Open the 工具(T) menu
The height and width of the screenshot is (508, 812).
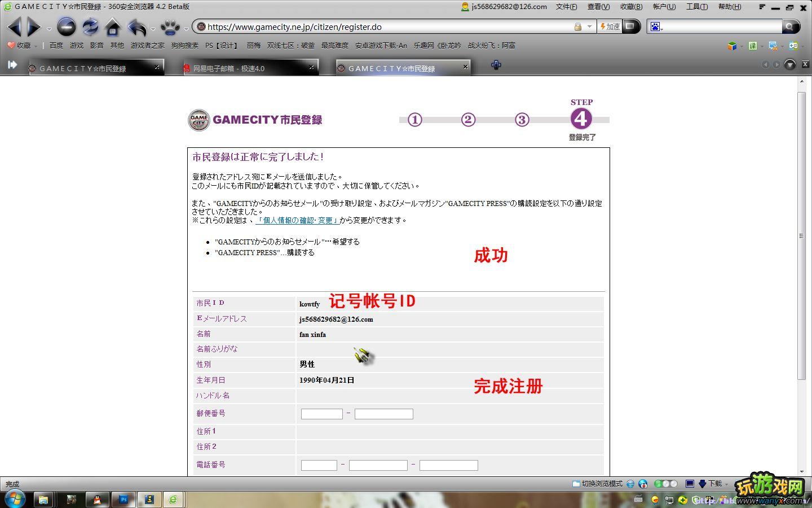click(696, 7)
